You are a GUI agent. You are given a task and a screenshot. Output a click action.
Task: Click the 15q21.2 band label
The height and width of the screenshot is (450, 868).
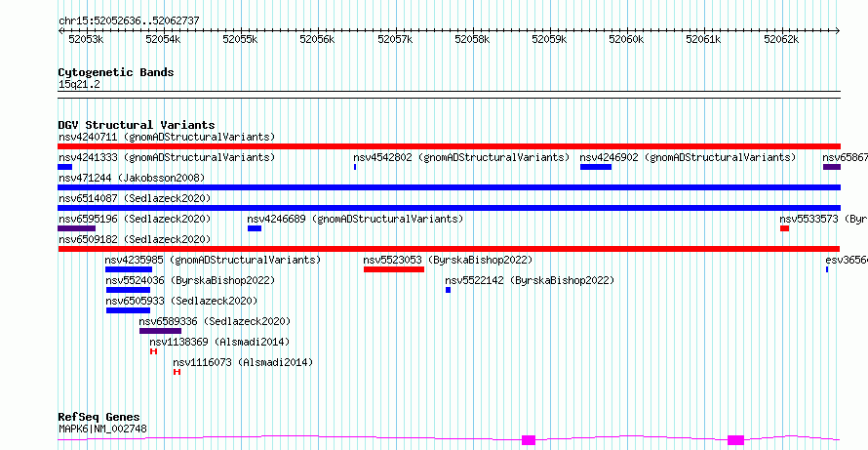79,85
